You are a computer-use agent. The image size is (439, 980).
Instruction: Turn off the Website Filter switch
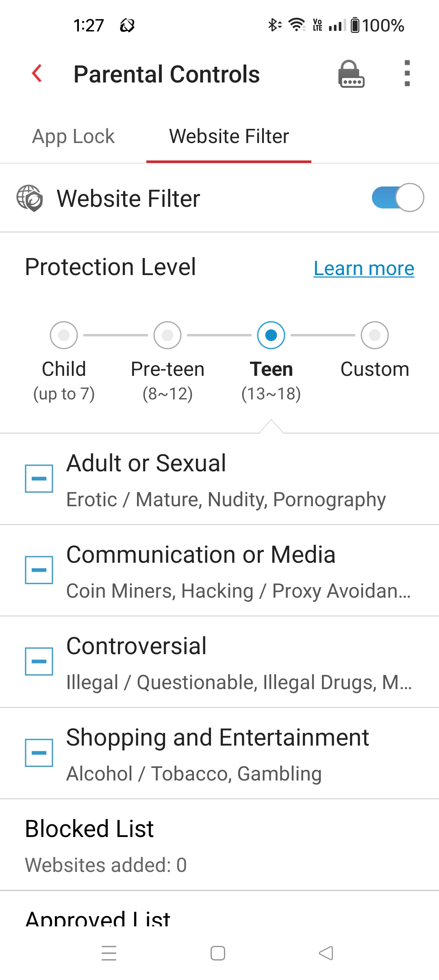[x=398, y=198]
